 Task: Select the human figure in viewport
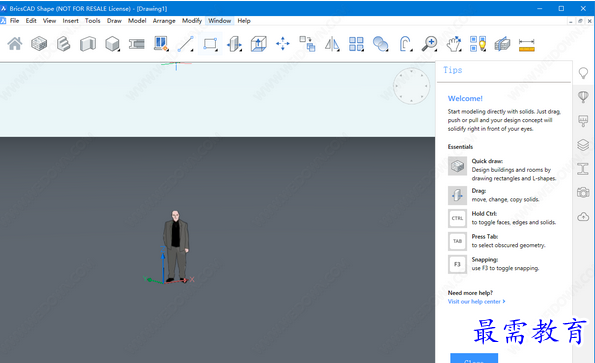pos(176,246)
